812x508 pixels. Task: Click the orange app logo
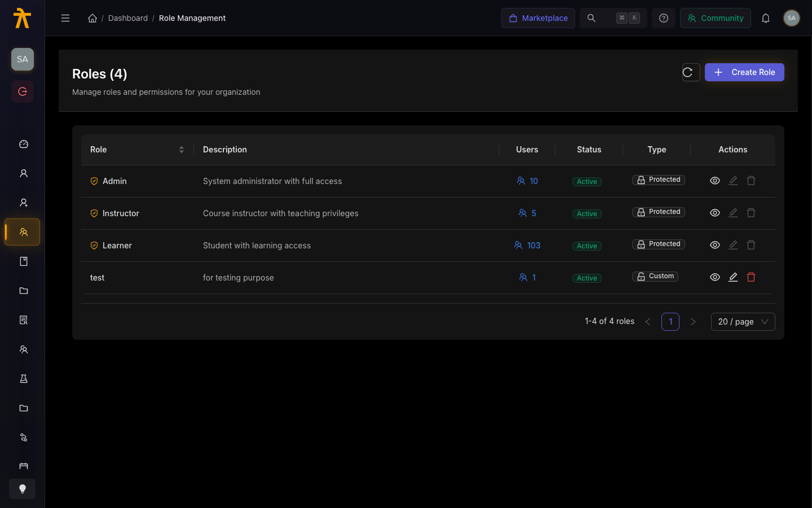click(22, 18)
